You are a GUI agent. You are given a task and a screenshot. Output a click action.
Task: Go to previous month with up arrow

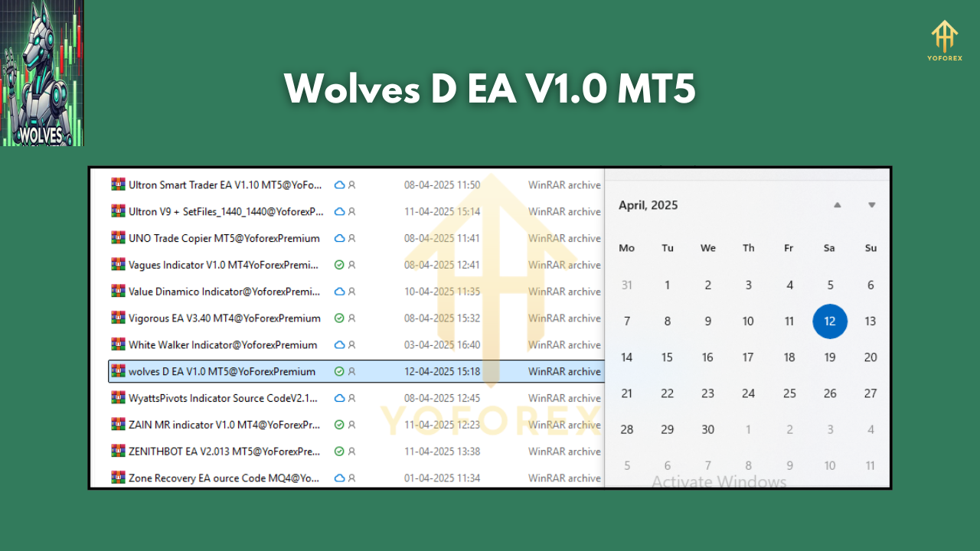coord(838,205)
